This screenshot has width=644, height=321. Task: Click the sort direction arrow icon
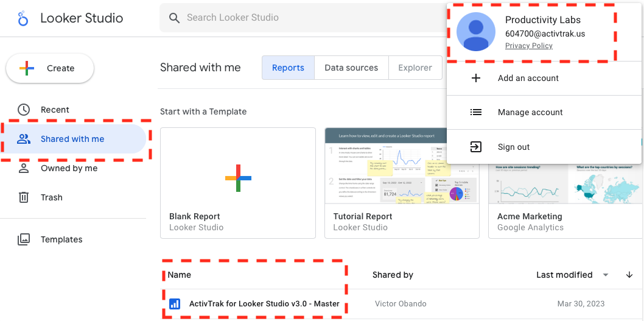(629, 275)
